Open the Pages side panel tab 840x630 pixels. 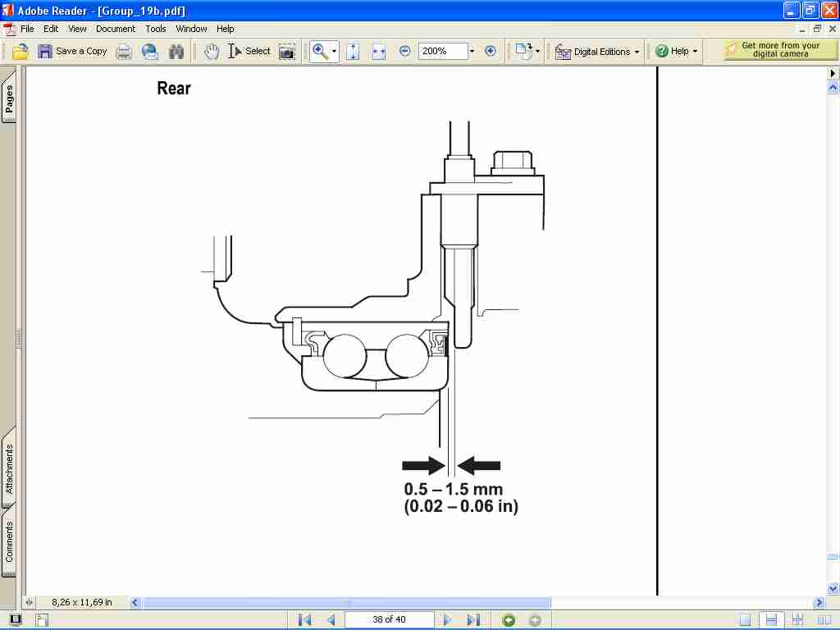pyautogui.click(x=9, y=98)
